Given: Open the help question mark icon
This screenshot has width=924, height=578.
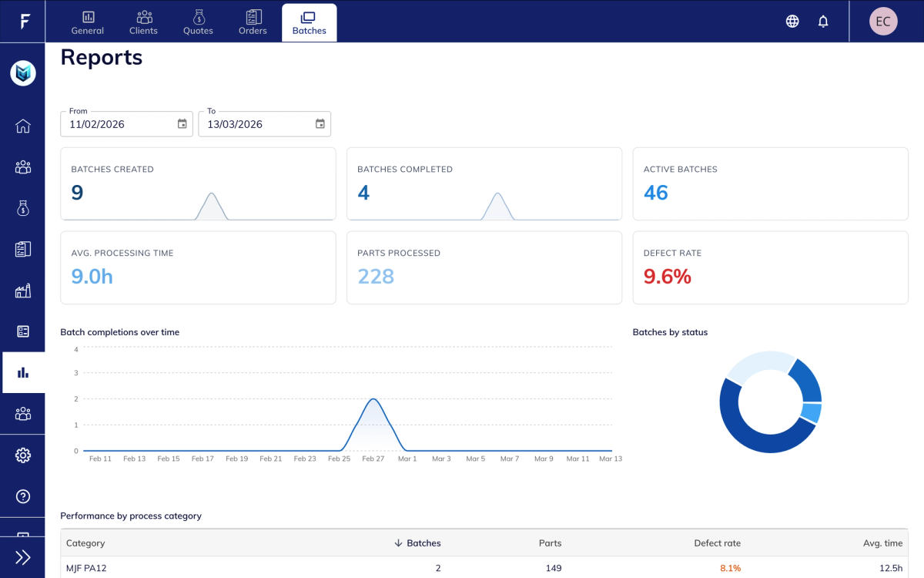Looking at the screenshot, I should pyautogui.click(x=23, y=496).
